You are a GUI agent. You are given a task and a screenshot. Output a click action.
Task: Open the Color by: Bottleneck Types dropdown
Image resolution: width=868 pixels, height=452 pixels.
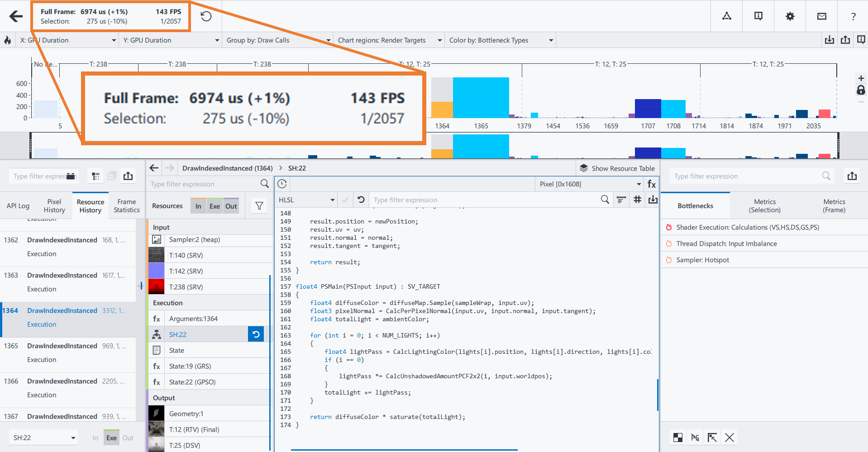pos(501,40)
